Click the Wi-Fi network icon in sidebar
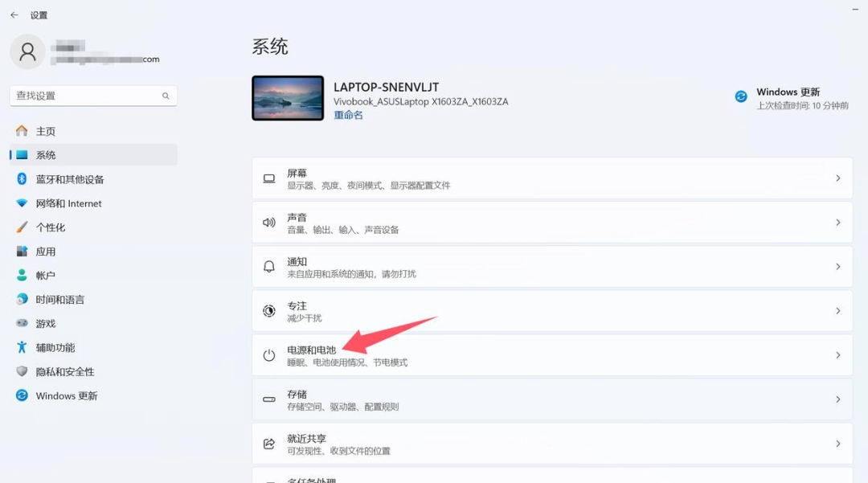 pos(22,203)
